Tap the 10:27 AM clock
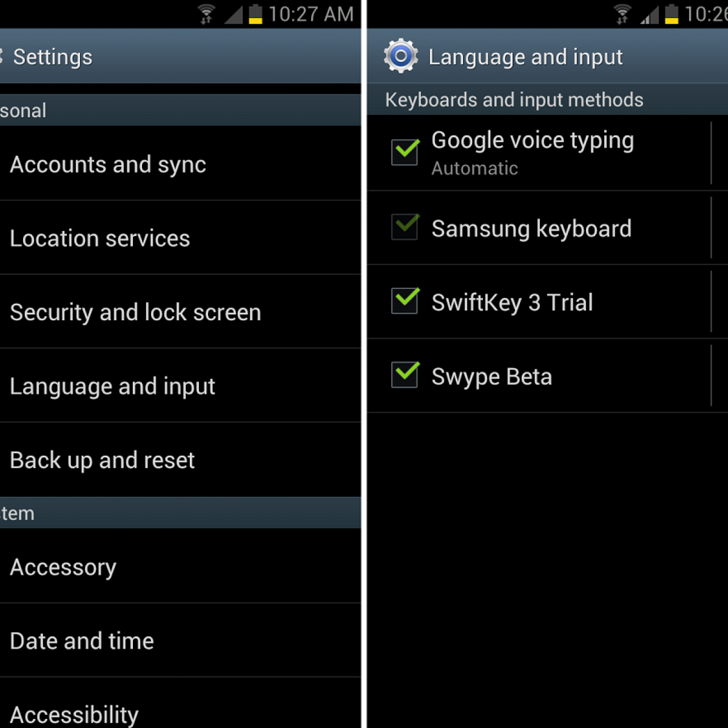 (x=311, y=14)
